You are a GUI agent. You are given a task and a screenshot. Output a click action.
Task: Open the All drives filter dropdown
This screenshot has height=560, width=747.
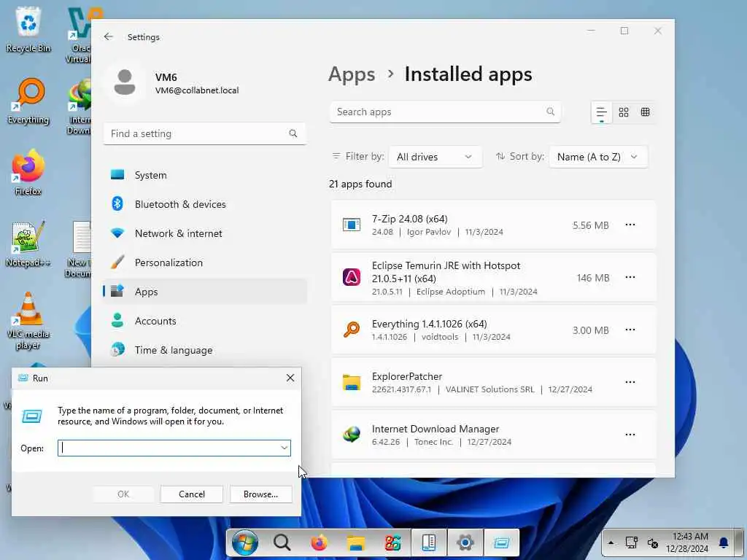point(435,157)
